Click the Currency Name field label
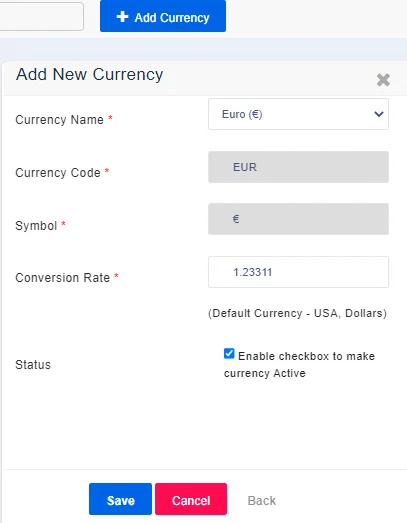Image resolution: width=407 pixels, height=523 pixels. [x=60, y=120]
